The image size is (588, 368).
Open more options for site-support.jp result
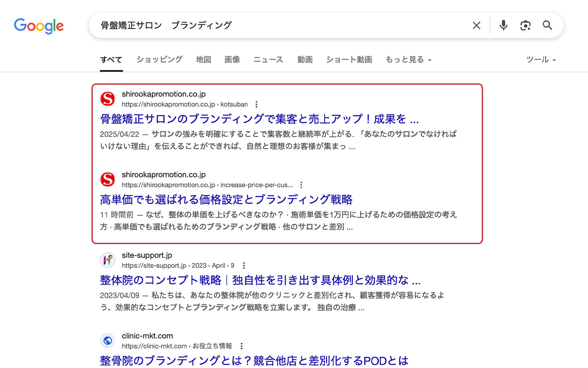coord(244,265)
